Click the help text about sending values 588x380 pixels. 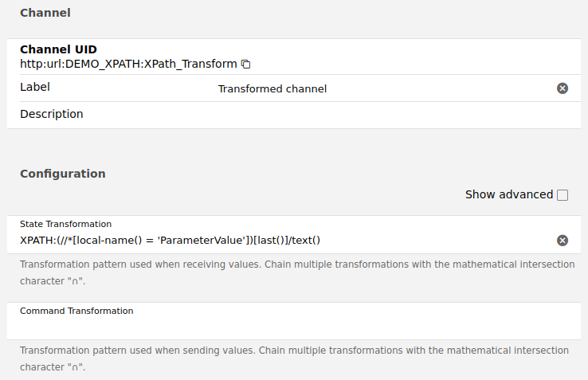pos(296,351)
